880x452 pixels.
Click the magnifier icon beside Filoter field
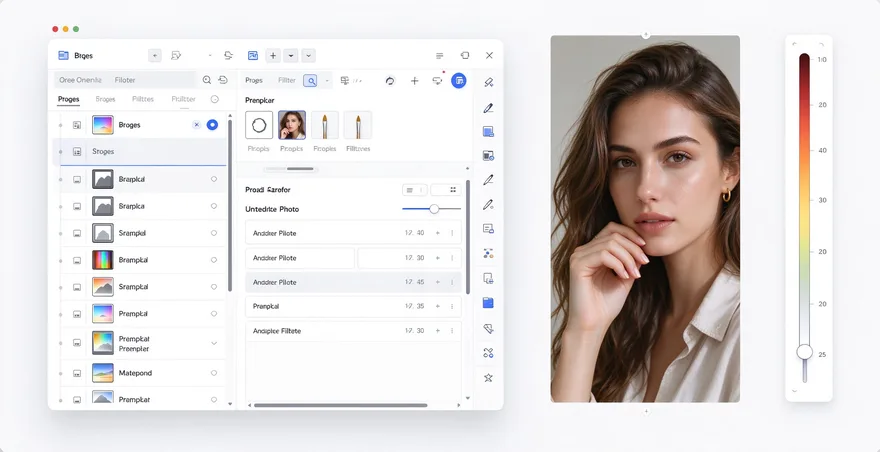[x=207, y=80]
